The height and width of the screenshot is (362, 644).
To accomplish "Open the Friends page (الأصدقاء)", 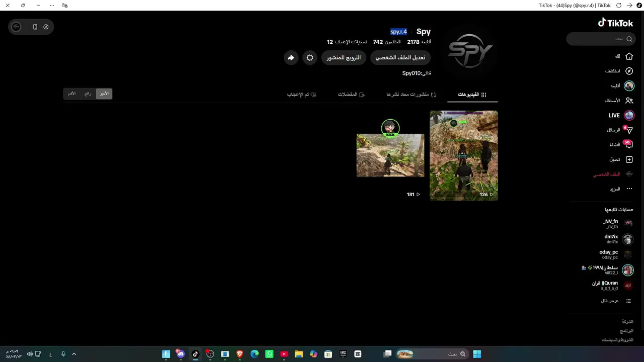I will (x=619, y=101).
